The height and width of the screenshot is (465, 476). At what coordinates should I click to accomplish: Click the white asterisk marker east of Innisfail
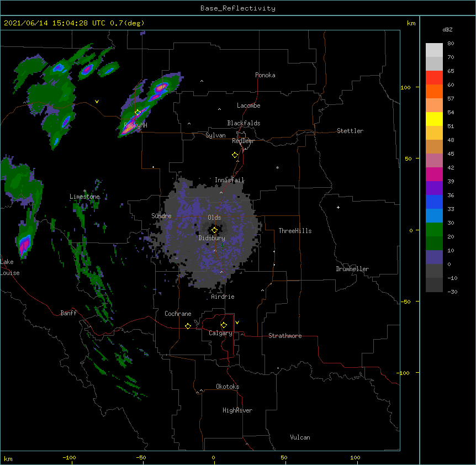pyautogui.click(x=277, y=167)
